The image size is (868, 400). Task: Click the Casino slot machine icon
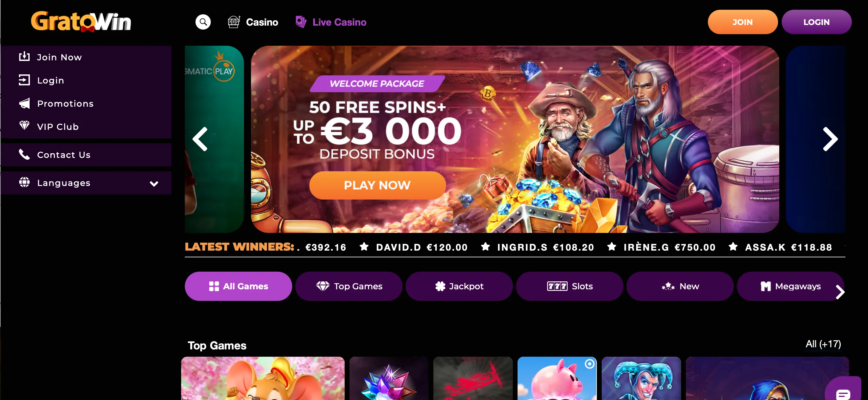click(234, 22)
